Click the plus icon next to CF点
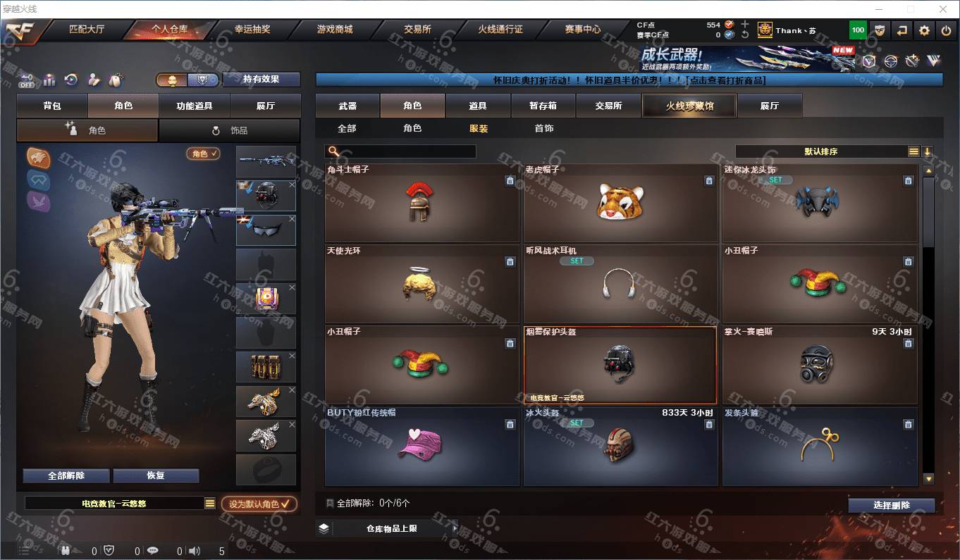 click(745, 24)
